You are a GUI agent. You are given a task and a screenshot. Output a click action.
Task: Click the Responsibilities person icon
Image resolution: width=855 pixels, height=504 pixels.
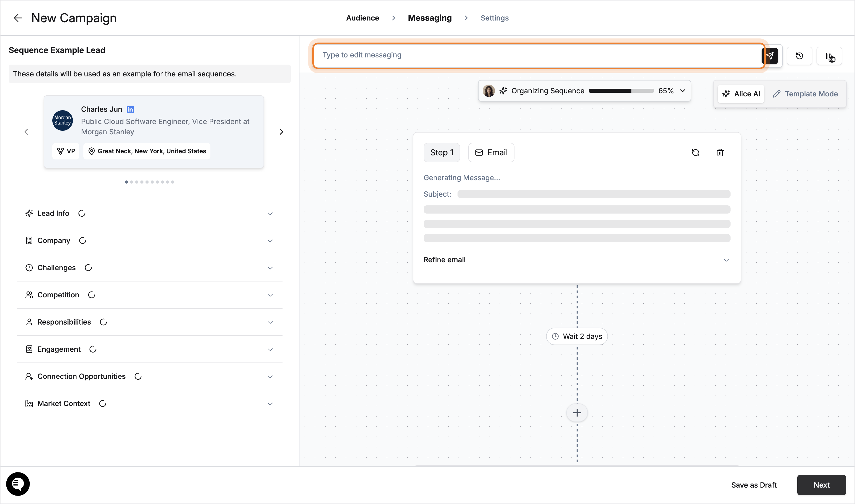29,322
